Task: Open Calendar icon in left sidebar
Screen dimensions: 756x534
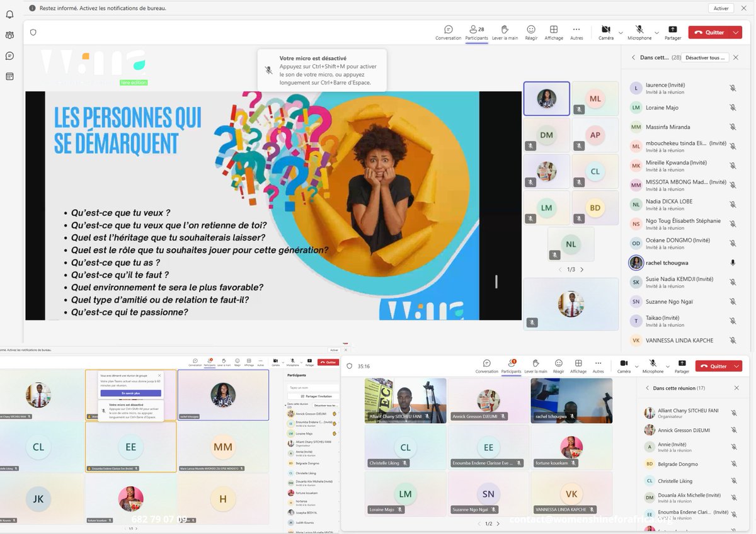Action: coord(9,76)
